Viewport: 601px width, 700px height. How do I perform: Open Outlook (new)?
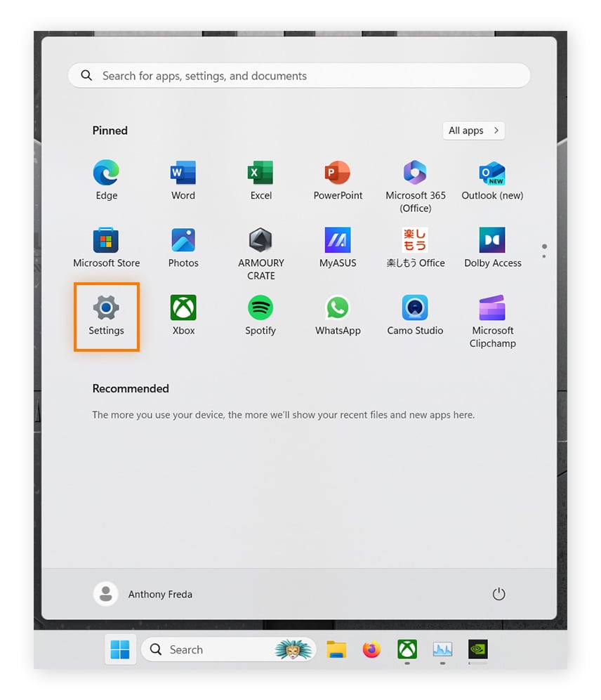(x=492, y=172)
